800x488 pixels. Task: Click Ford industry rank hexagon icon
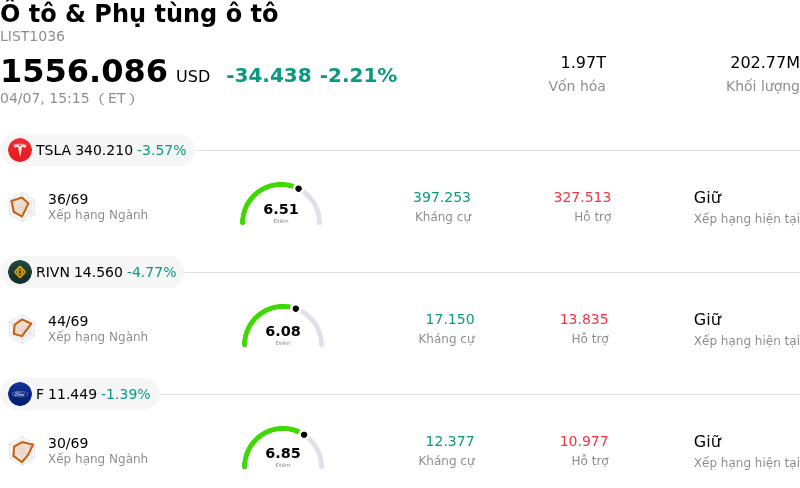click(21, 451)
